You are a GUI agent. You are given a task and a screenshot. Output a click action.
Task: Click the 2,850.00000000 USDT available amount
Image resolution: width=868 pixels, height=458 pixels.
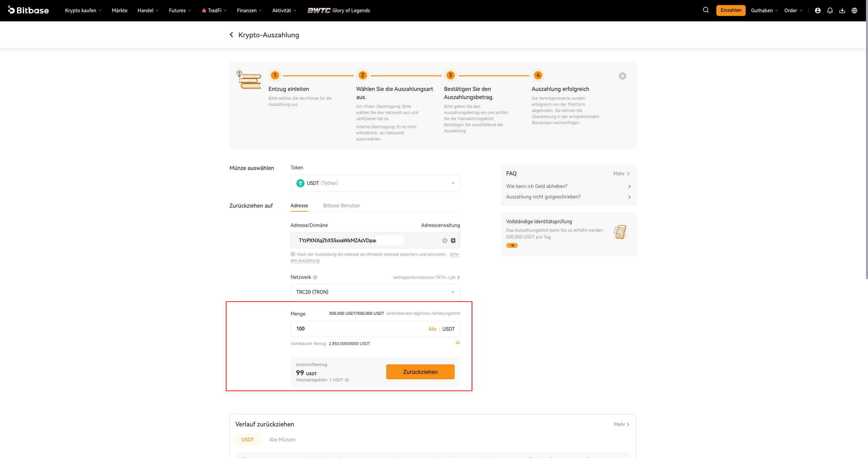pyautogui.click(x=349, y=344)
